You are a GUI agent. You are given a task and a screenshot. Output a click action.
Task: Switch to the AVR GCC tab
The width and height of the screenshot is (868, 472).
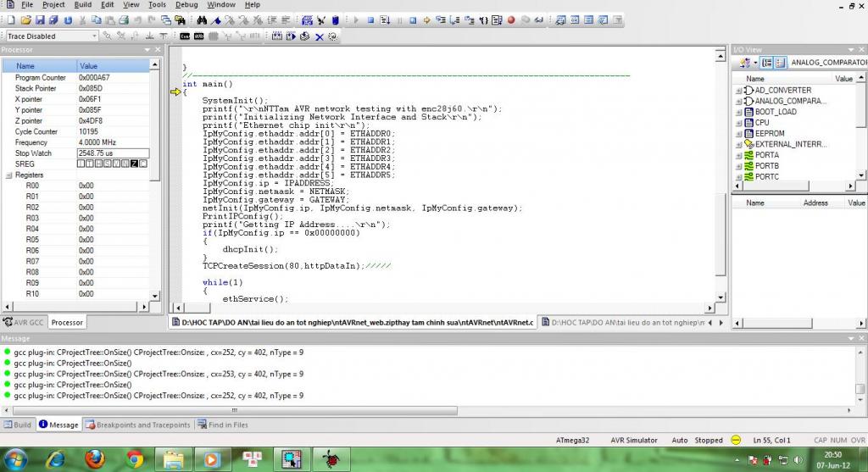point(23,323)
